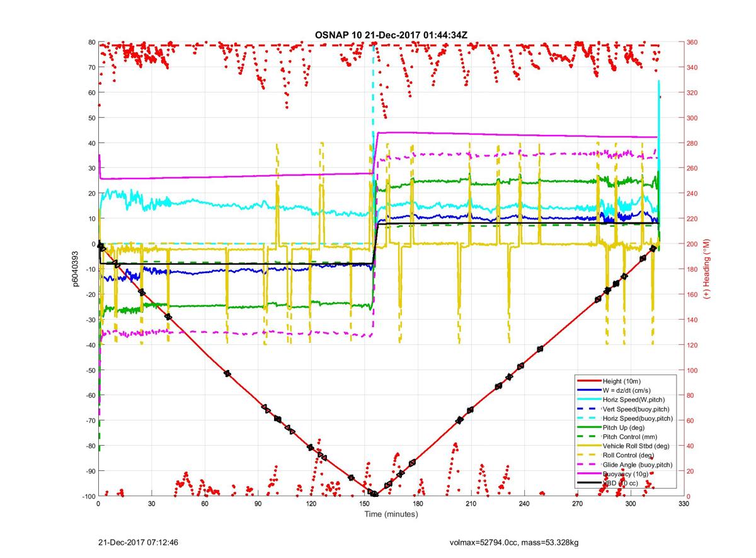Select the left axis tick label "-50"

tap(89, 370)
